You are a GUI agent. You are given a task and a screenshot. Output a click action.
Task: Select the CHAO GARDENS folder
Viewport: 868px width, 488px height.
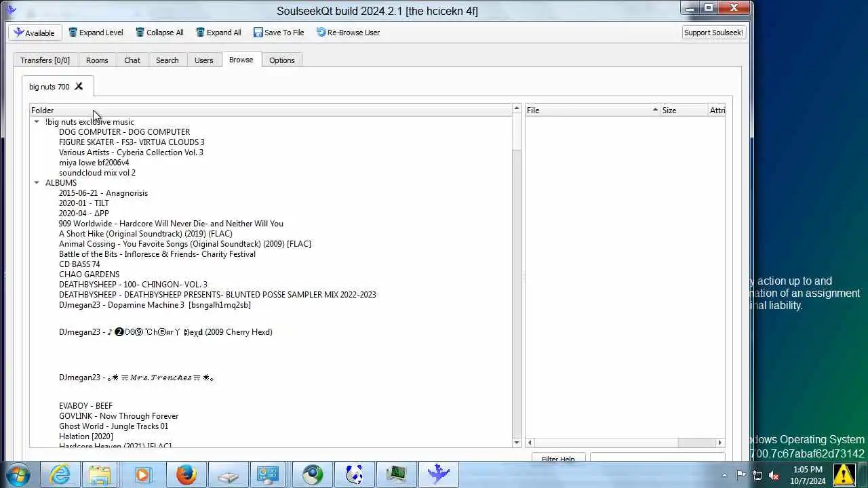click(x=89, y=274)
